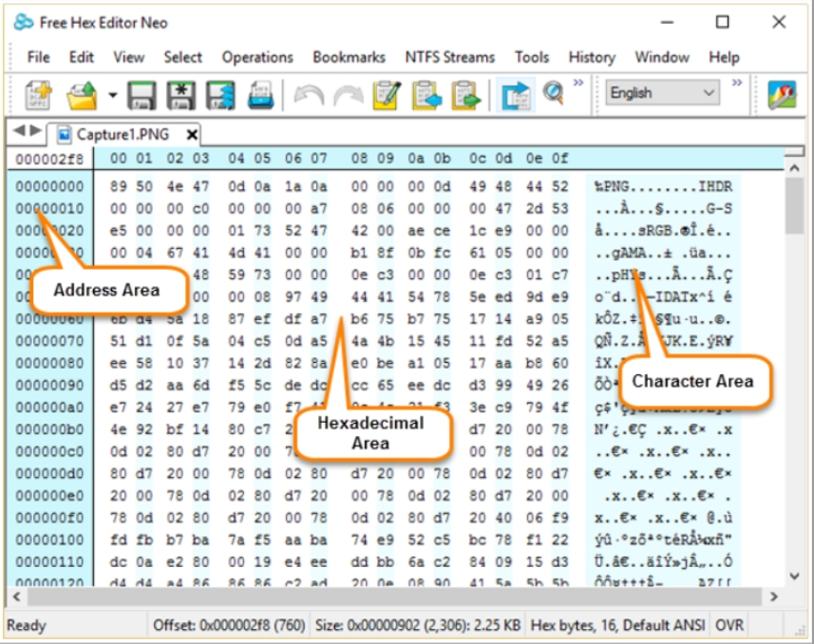Open the View menu
Image resolution: width=814 pixels, height=644 pixels.
point(129,57)
